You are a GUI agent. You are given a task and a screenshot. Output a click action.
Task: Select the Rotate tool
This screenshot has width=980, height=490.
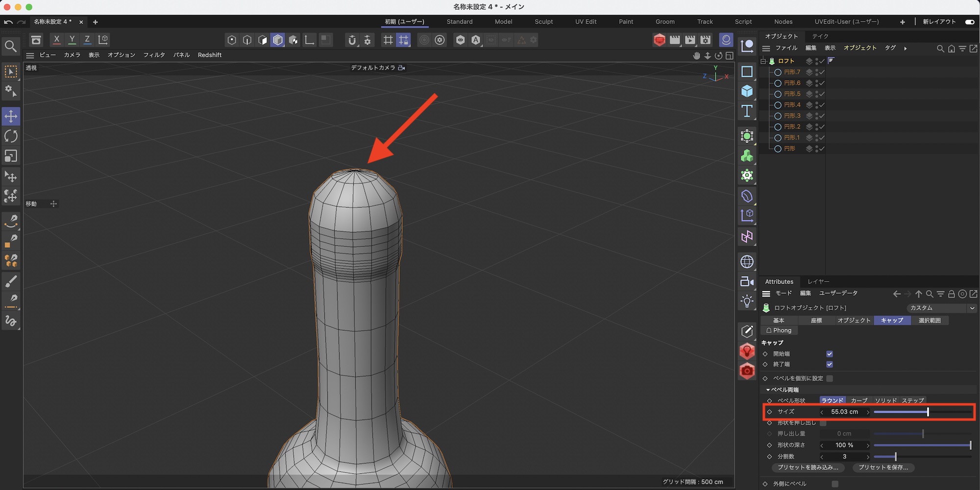pos(11,136)
